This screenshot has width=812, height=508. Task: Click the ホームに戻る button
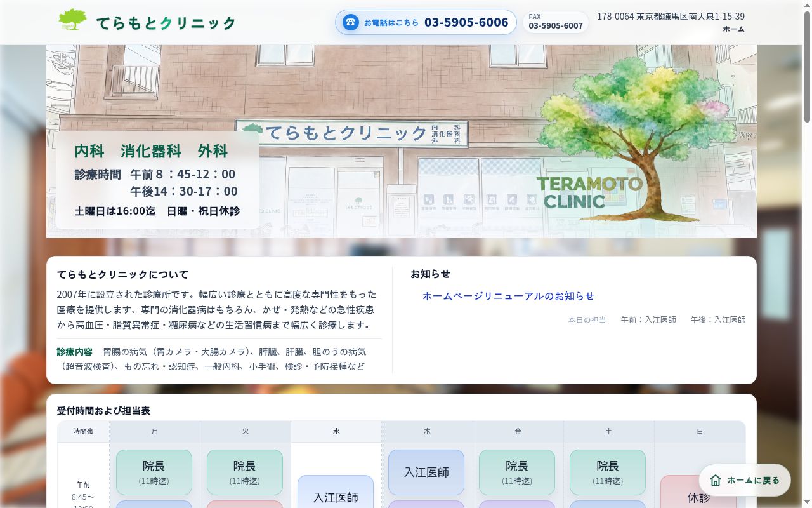tap(745, 480)
